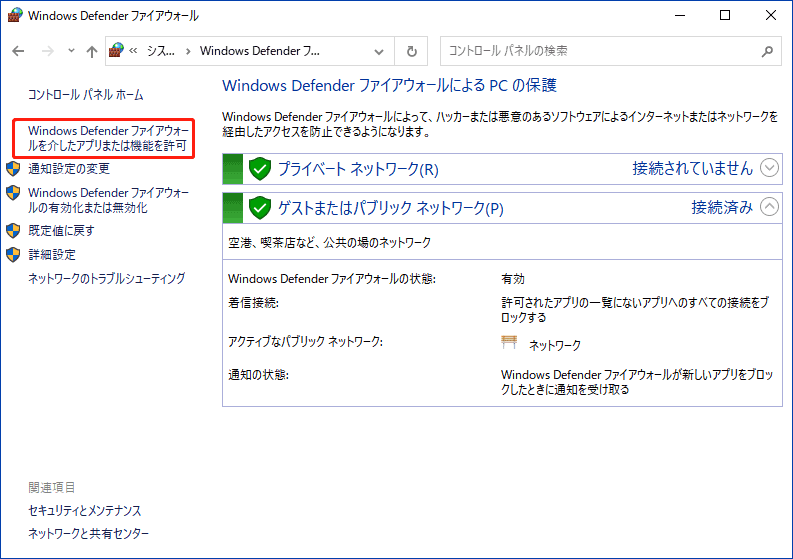Click the window title bar firewall icon

pyautogui.click(x=15, y=15)
